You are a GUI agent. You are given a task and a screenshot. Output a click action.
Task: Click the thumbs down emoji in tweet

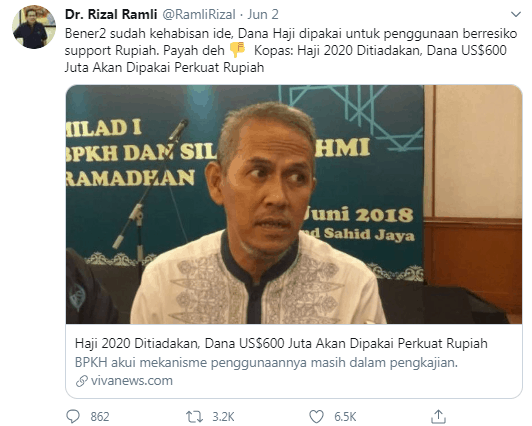coord(238,50)
